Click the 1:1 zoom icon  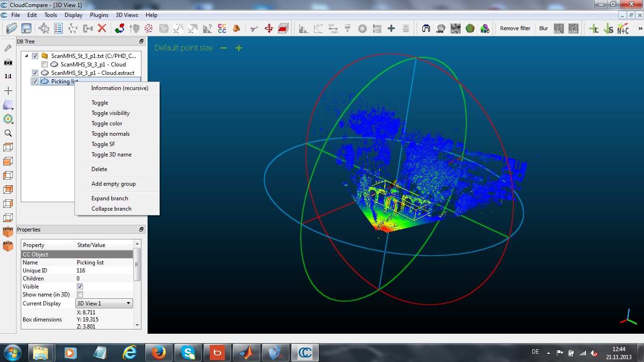point(8,76)
